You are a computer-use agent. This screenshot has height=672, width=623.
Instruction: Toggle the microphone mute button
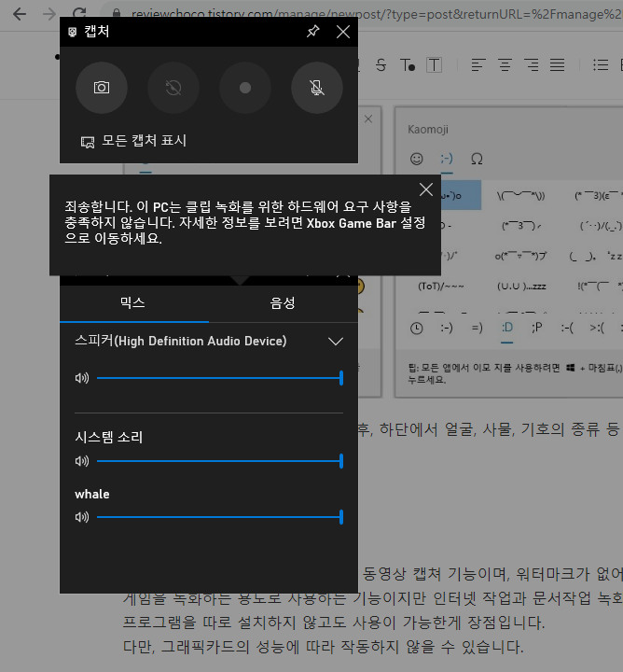tap(317, 88)
